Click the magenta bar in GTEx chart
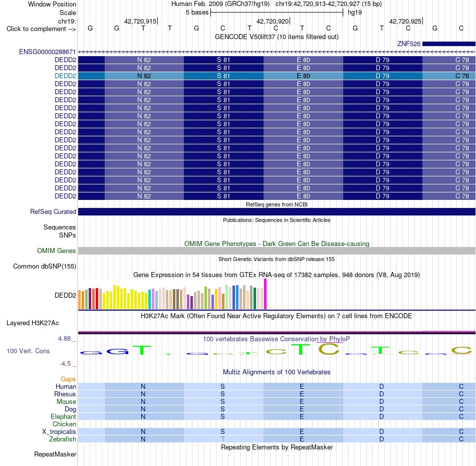This screenshot has height=466, width=476. click(x=266, y=294)
